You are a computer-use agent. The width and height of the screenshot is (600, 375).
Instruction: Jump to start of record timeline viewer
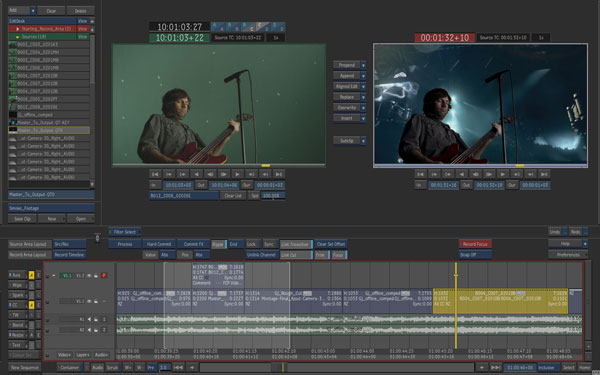[421, 174]
